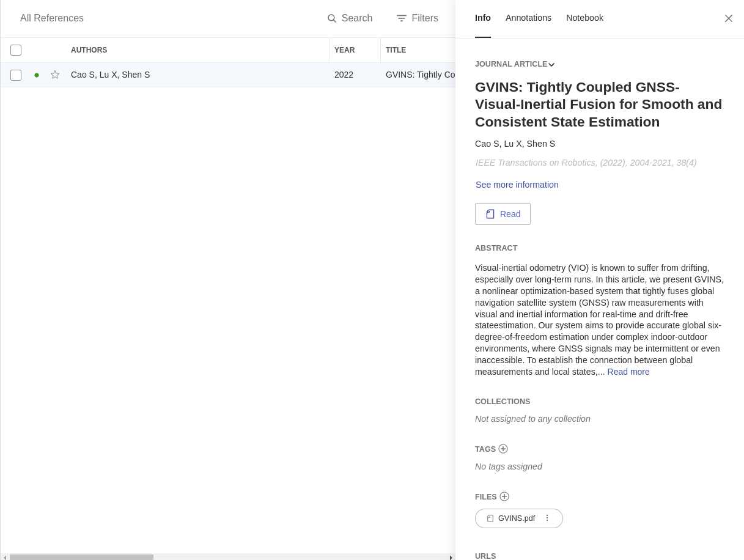
Task: Click the green unread status dot
Action: (37, 75)
